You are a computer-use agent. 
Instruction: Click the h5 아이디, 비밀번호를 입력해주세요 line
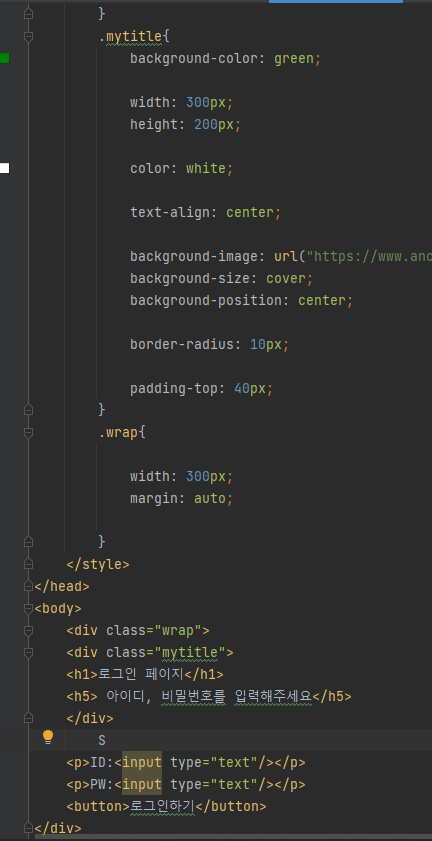(x=209, y=696)
